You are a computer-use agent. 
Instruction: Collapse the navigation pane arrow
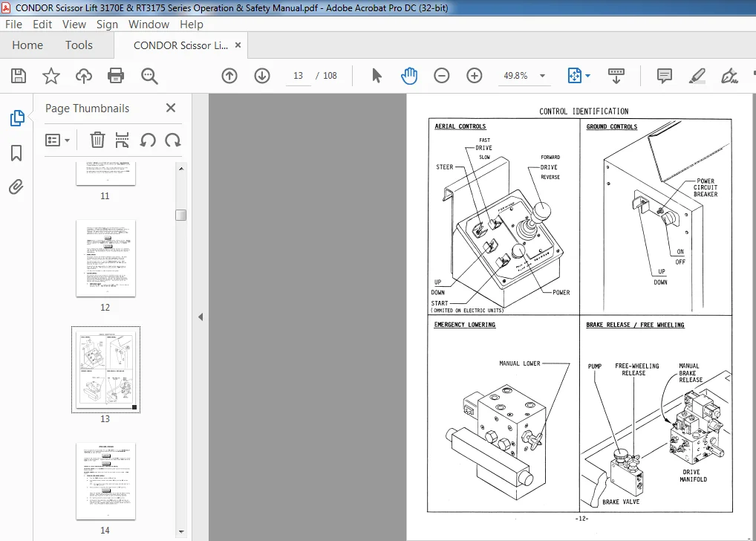pyautogui.click(x=201, y=317)
